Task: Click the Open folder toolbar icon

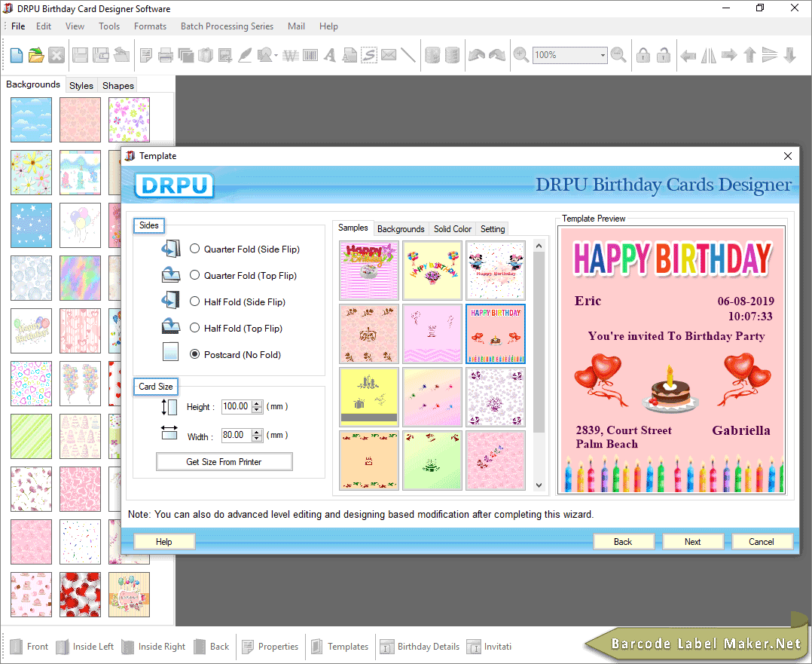Action: point(36,55)
